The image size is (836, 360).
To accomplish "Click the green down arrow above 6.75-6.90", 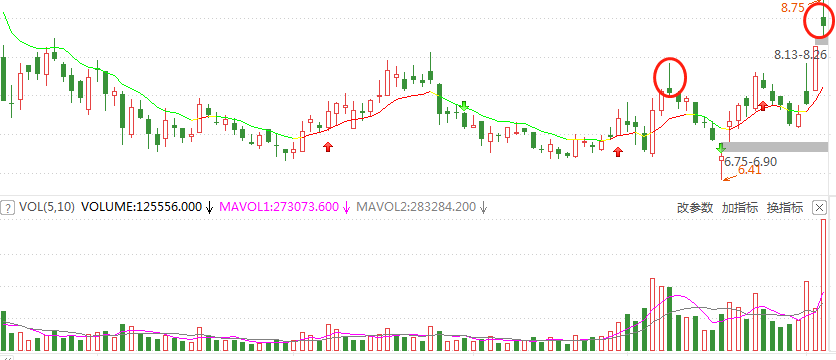I will click(x=721, y=148).
